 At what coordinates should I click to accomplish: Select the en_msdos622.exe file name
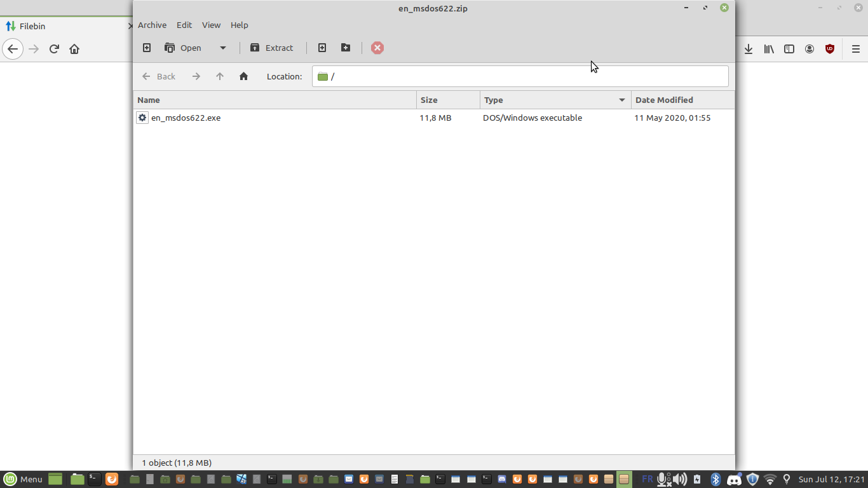pos(186,118)
